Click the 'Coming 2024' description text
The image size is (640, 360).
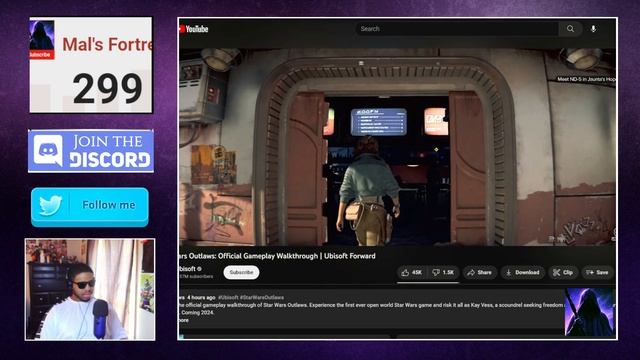pos(198,313)
